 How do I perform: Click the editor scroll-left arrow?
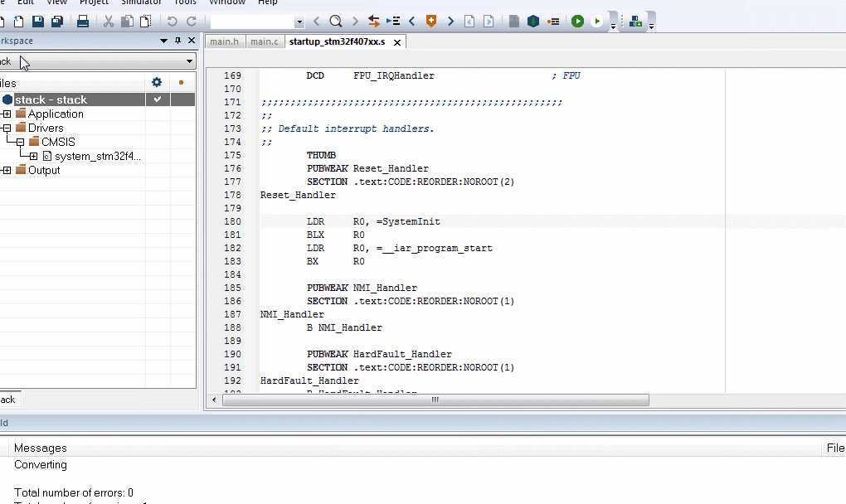214,400
